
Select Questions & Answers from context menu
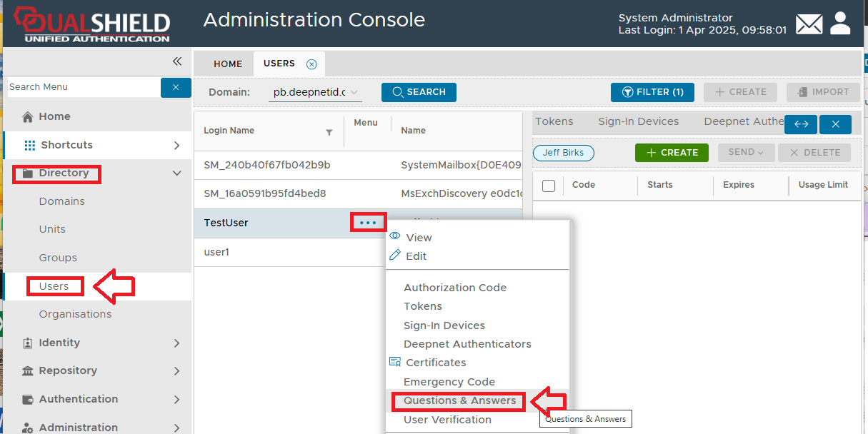point(459,401)
